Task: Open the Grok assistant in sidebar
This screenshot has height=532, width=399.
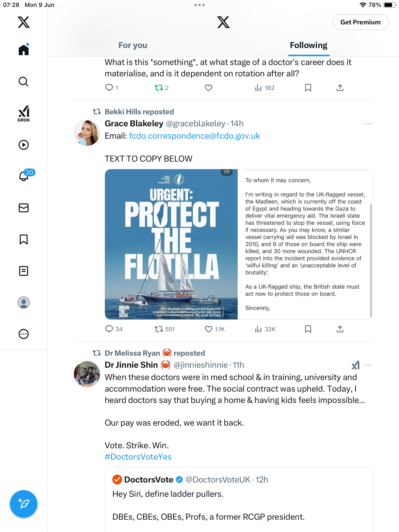Action: tap(24, 114)
